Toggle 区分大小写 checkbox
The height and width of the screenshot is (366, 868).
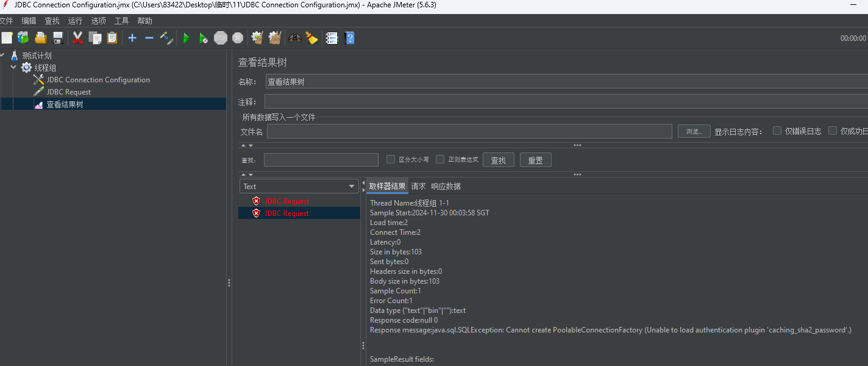pyautogui.click(x=391, y=159)
